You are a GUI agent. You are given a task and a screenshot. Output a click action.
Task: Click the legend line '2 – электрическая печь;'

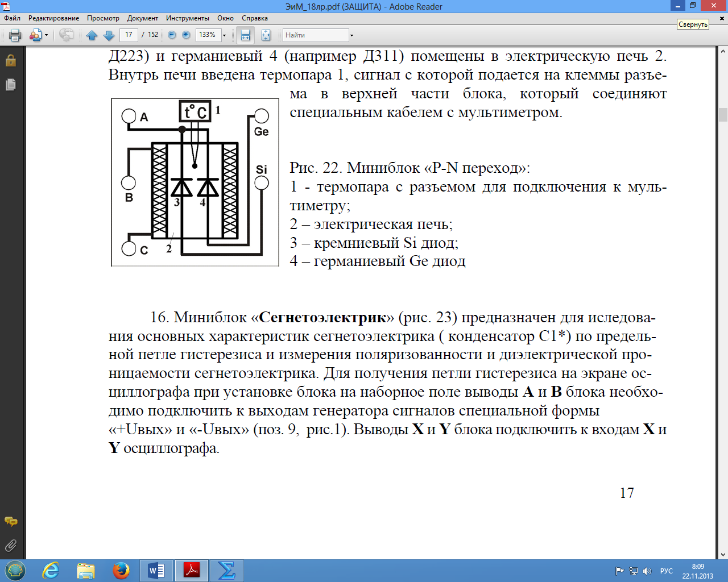[371, 224]
